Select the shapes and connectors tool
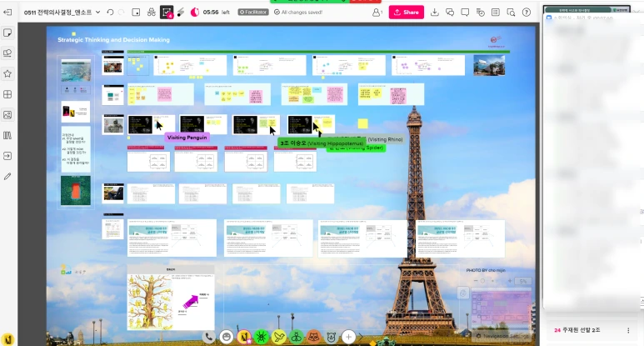This screenshot has width=644, height=346. [x=7, y=53]
